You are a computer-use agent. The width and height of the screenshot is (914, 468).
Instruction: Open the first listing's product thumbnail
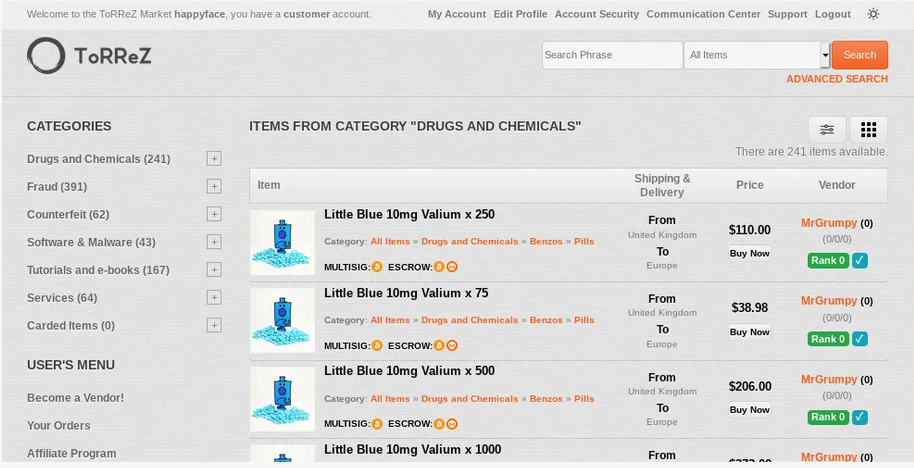tap(282, 242)
